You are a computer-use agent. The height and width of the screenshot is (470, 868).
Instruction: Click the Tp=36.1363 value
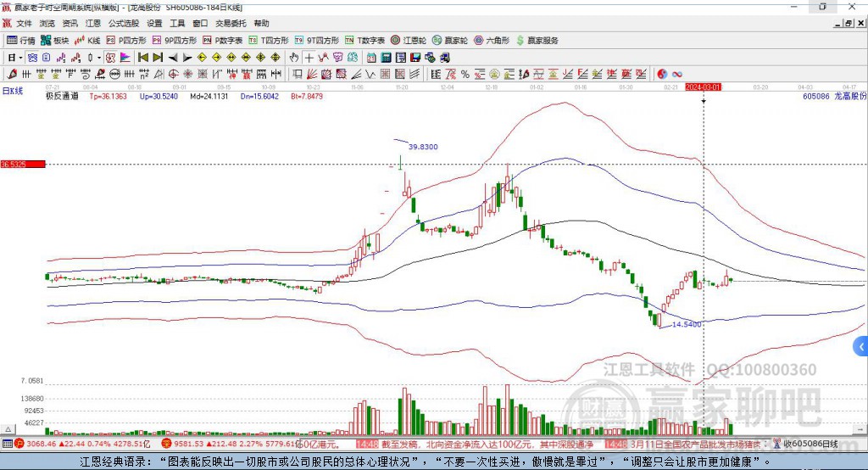(x=108, y=97)
